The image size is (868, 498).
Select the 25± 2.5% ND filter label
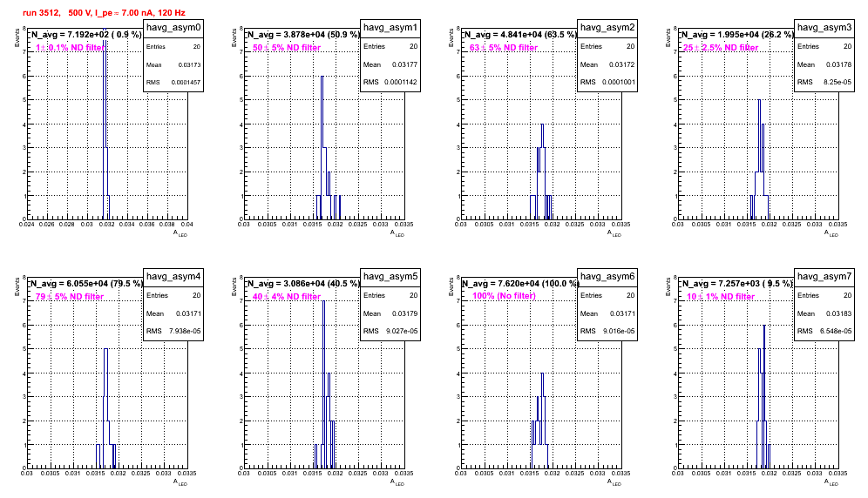click(x=721, y=48)
